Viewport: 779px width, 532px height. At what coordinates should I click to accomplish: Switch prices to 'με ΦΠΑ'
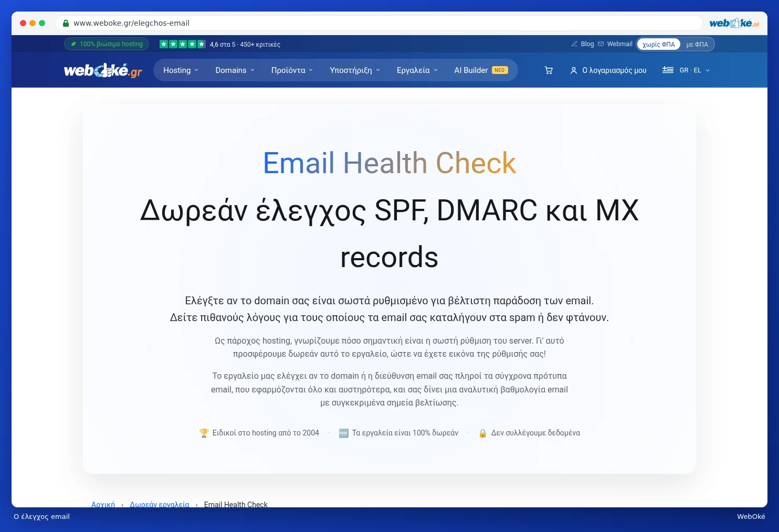[x=697, y=44]
